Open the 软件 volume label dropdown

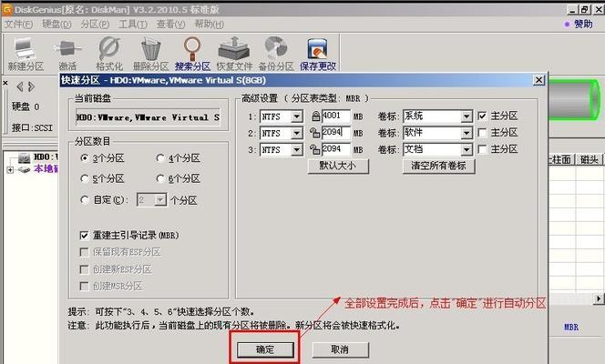467,133
